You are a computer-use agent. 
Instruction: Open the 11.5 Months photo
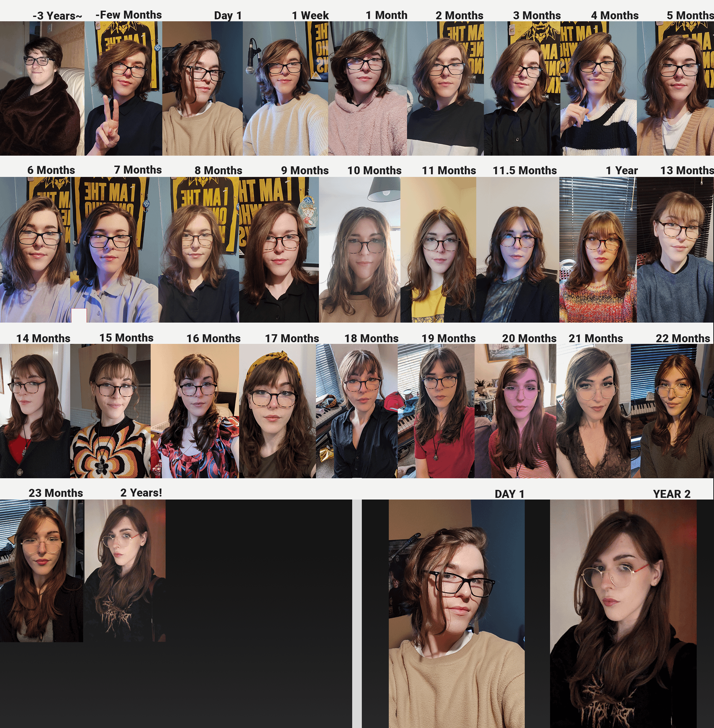[518, 250]
